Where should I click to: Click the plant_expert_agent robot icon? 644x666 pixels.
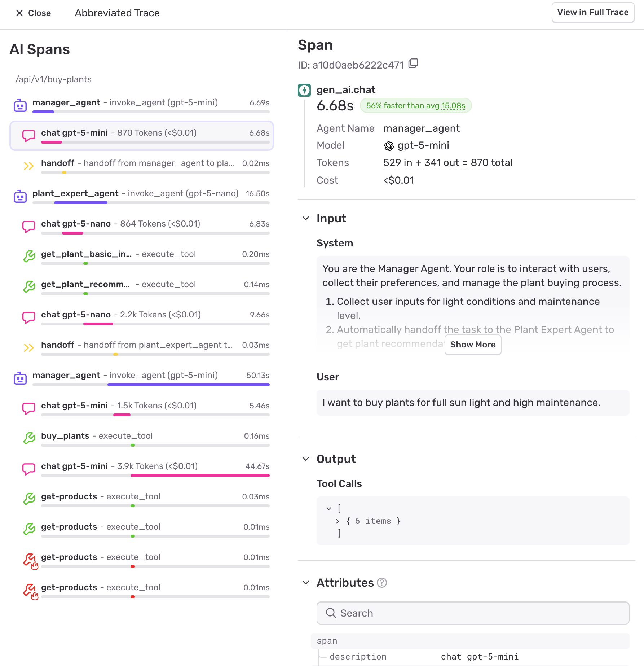click(20, 196)
